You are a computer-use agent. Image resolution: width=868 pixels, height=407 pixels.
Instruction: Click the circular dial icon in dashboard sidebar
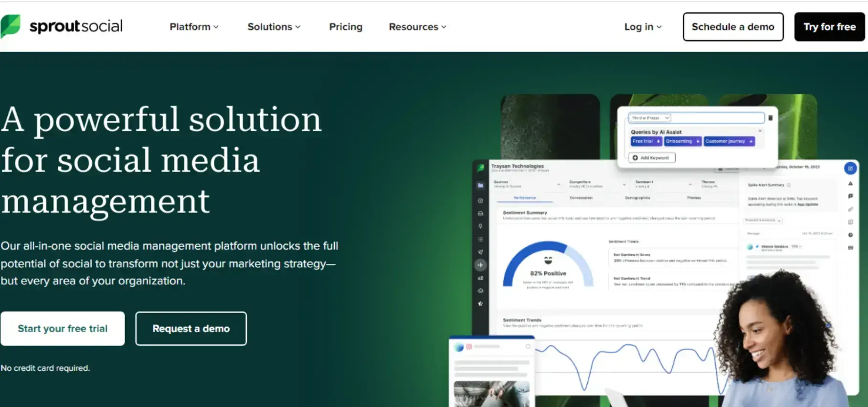coord(480,200)
